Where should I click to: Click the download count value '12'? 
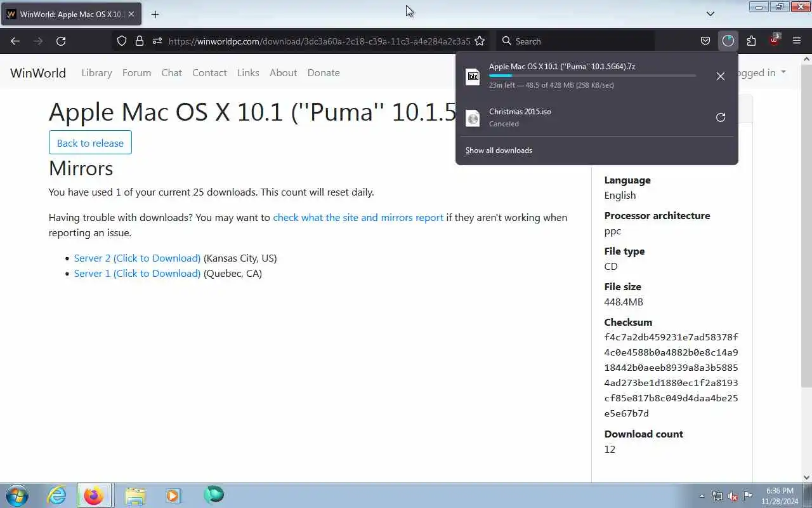tap(610, 449)
